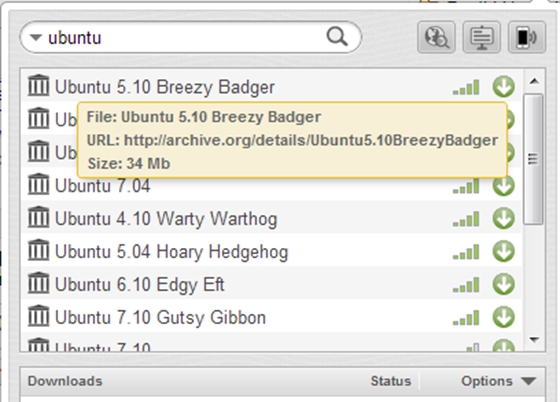This screenshot has height=402, width=560.
Task: Download Ubuntu 7.10 Gutsy Gibbon
Action: tap(504, 317)
